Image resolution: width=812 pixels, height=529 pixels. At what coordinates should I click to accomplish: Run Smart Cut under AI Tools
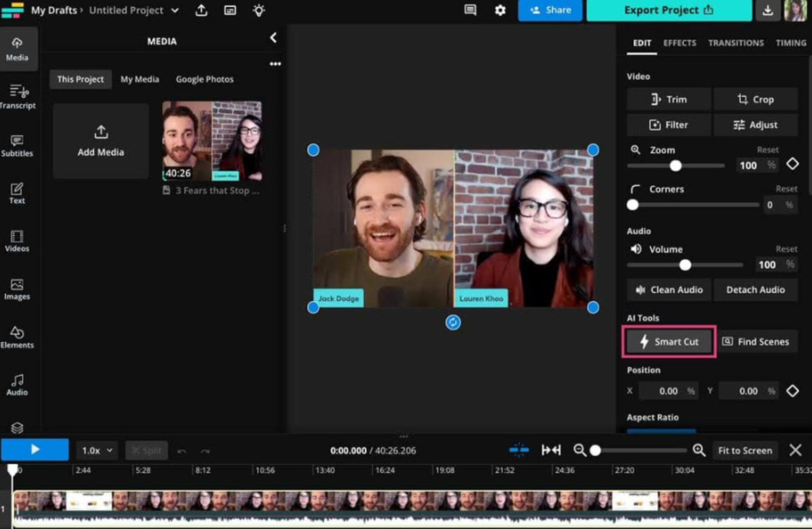(x=669, y=341)
